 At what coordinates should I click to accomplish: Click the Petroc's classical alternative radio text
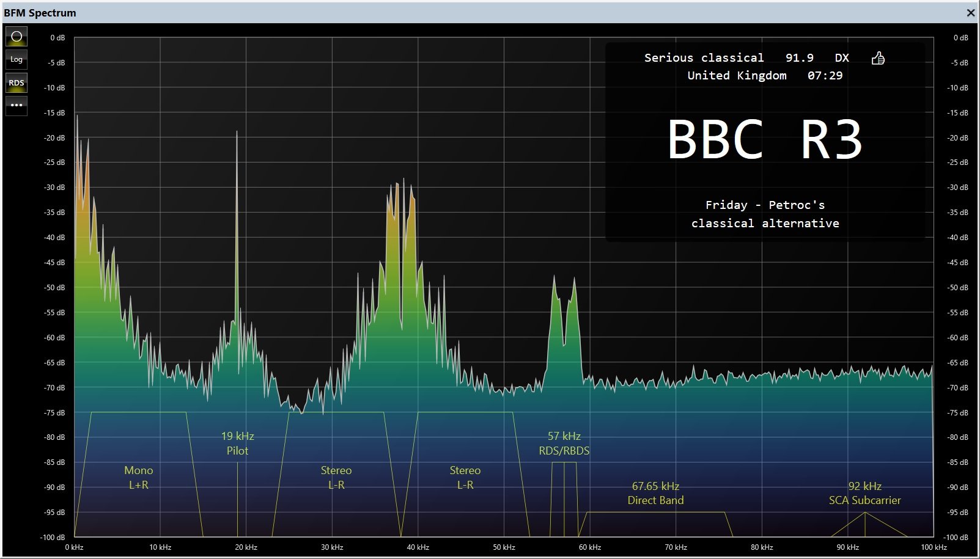pos(765,214)
